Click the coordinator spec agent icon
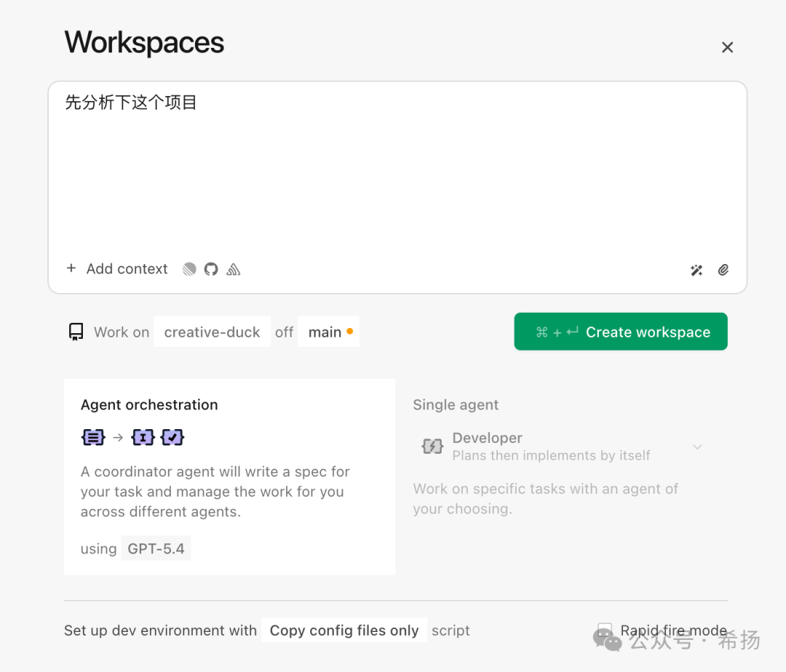Image resolution: width=786 pixels, height=672 pixels. tap(93, 437)
